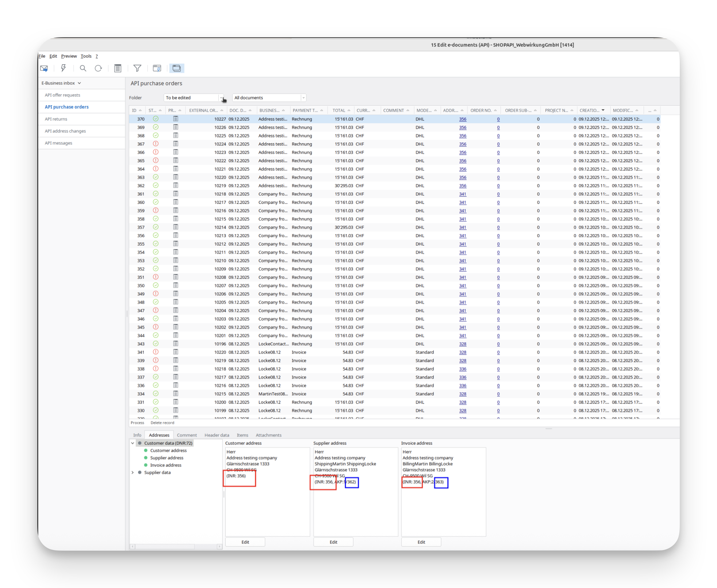This screenshot has height=588, width=717.
Task: Open the 'To be edited' folder dropdown
Action: pyautogui.click(x=221, y=98)
